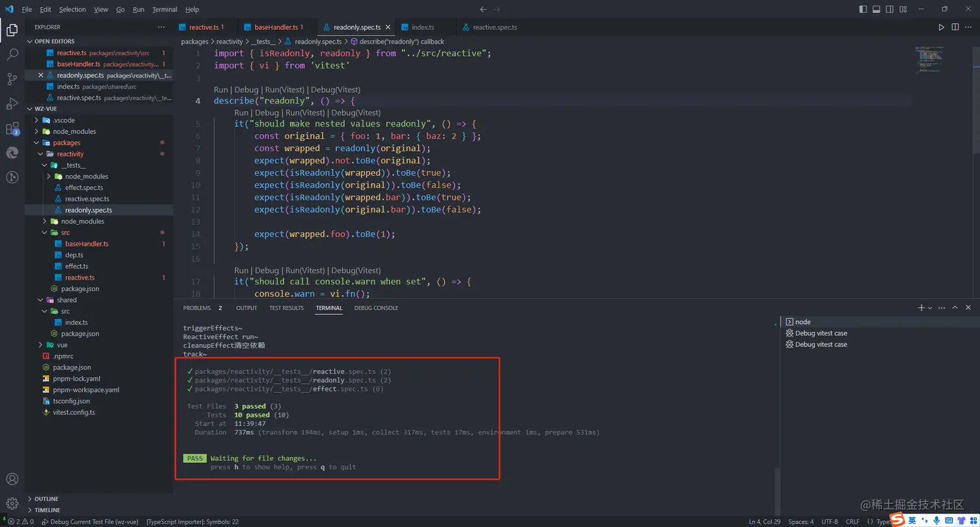Open terminal panel more actions ellipsis
This screenshot has height=527, width=980.
coord(942,308)
